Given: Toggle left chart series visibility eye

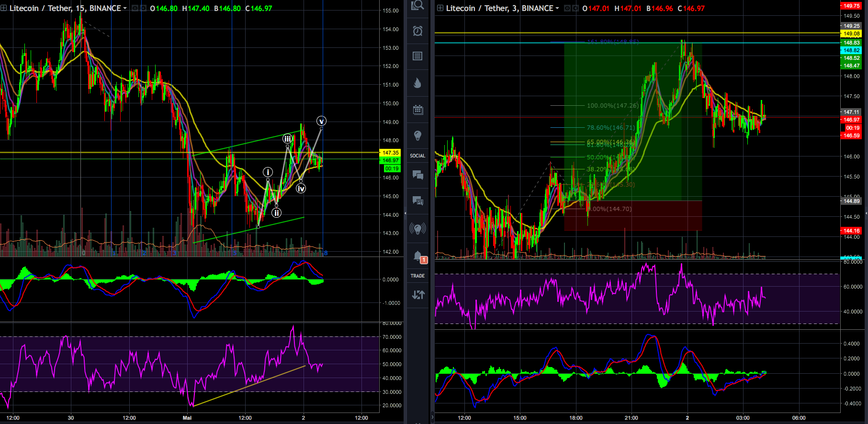Looking at the screenshot, I should point(135,8).
